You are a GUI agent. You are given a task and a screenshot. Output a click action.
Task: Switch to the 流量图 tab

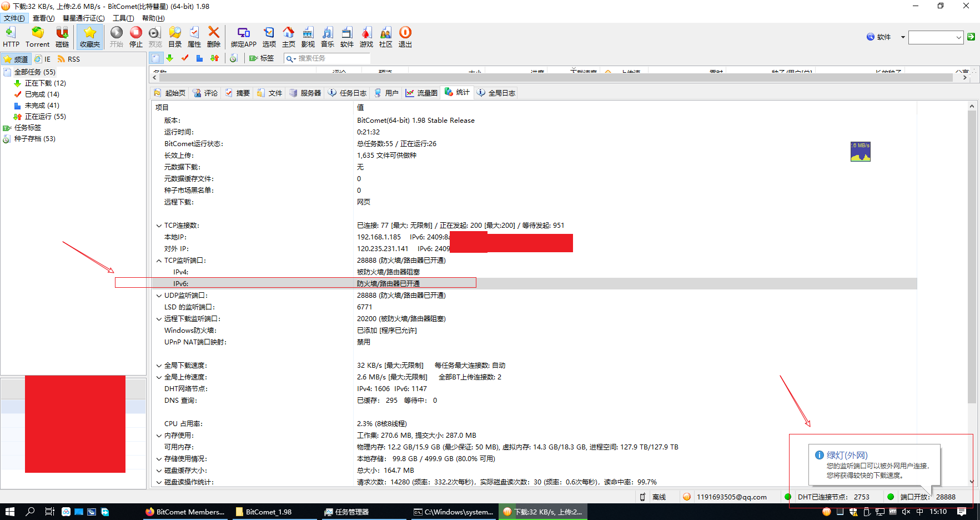coord(421,93)
